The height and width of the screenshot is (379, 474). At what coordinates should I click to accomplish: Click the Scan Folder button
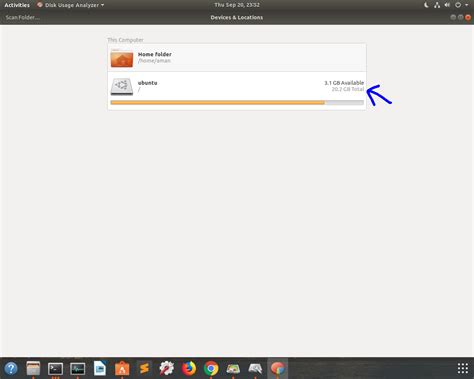tap(22, 17)
